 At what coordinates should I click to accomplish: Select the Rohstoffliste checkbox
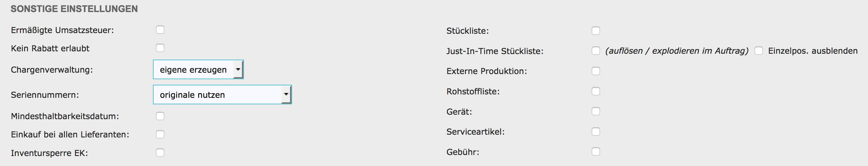[x=596, y=91]
